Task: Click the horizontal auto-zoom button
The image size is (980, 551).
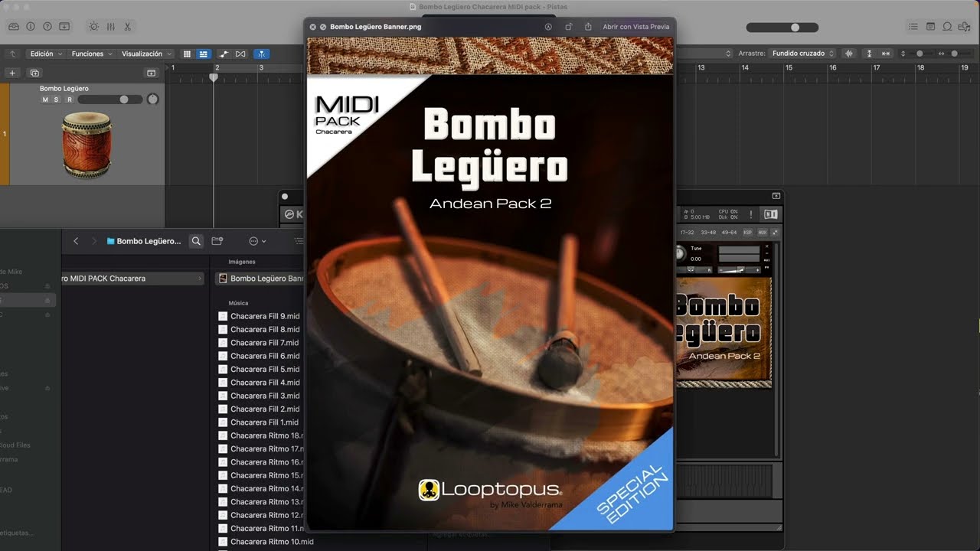Action: [886, 54]
